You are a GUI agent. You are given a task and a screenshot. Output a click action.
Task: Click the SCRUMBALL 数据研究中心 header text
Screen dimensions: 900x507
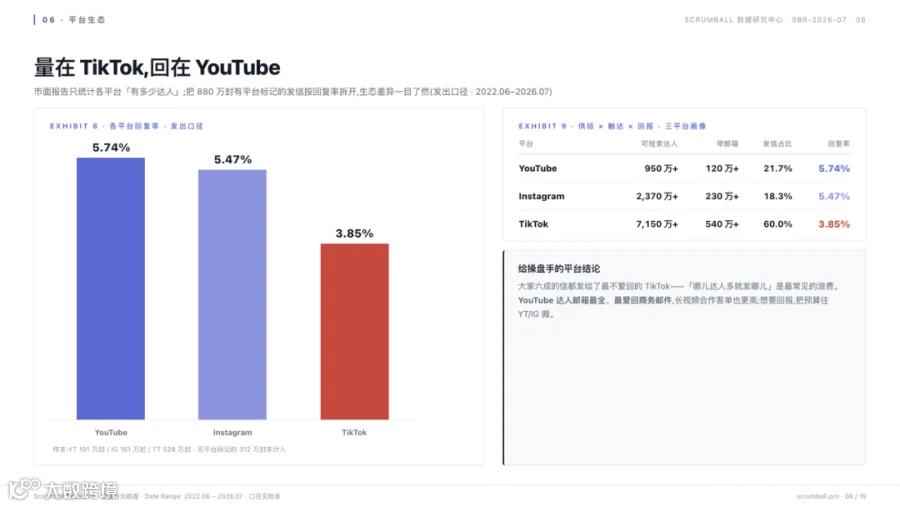(x=775, y=20)
